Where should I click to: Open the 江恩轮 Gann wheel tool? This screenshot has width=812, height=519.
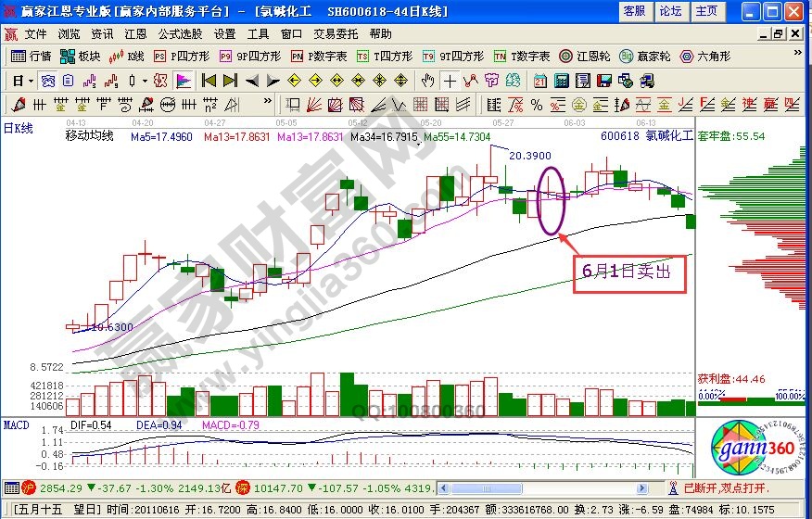592,56
